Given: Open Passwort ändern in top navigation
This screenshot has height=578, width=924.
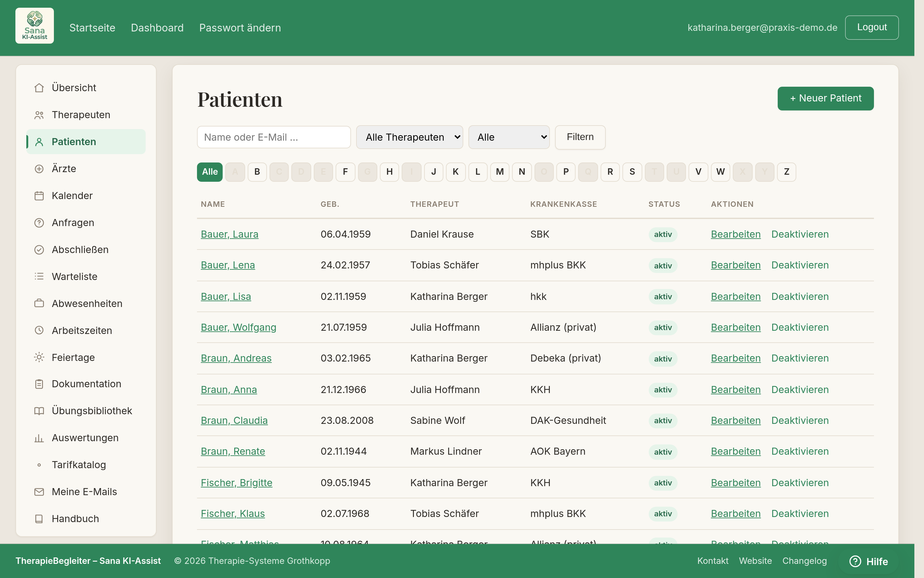Looking at the screenshot, I should (240, 28).
